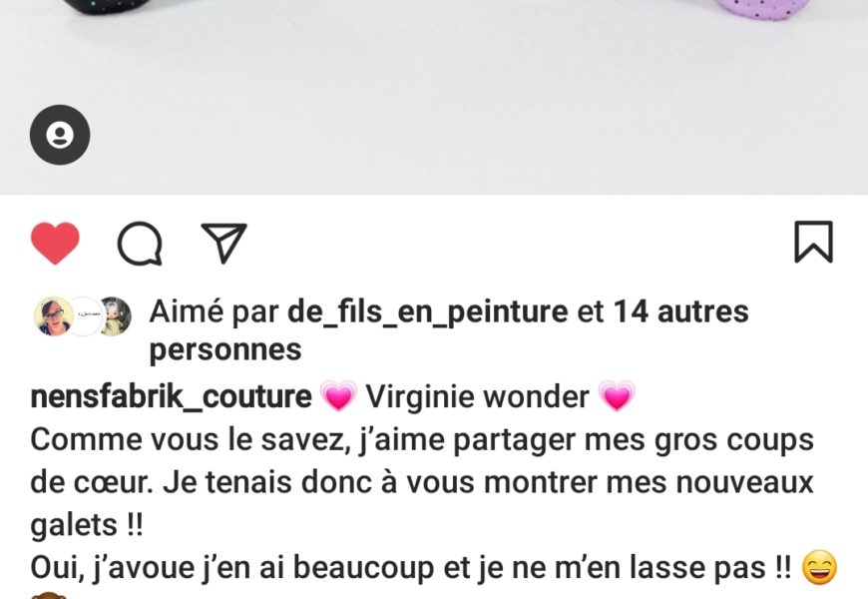
Task: Open comments with the speech bubble icon
Action: (140, 244)
